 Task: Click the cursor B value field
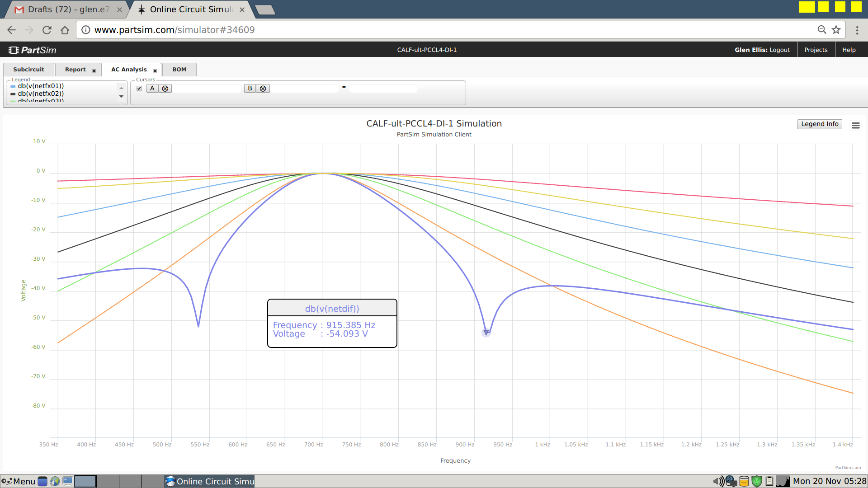tap(305, 89)
